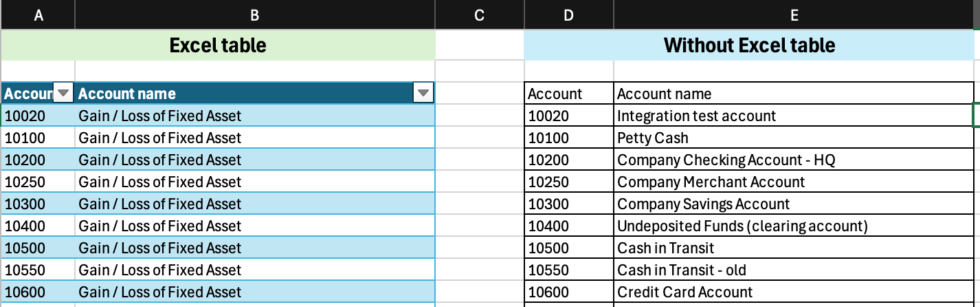Select the 'Company Merchant Account' cell
This screenshot has width=980, height=307.
tap(794, 182)
